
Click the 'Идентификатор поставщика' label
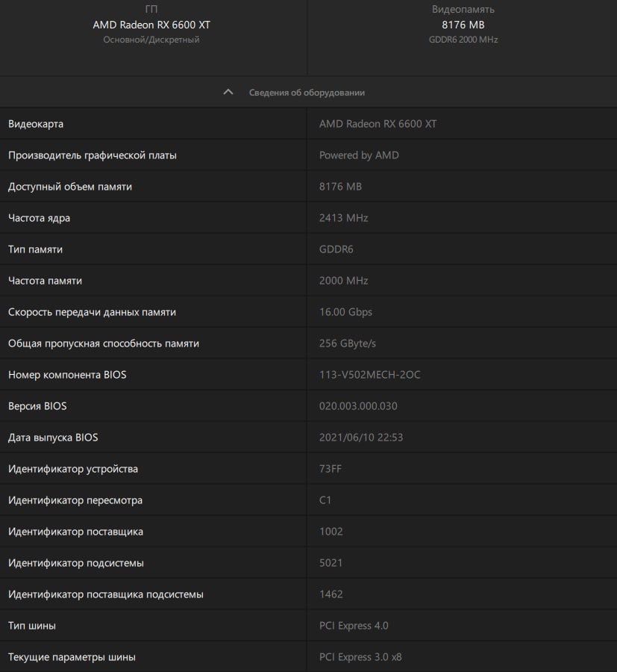tap(76, 532)
